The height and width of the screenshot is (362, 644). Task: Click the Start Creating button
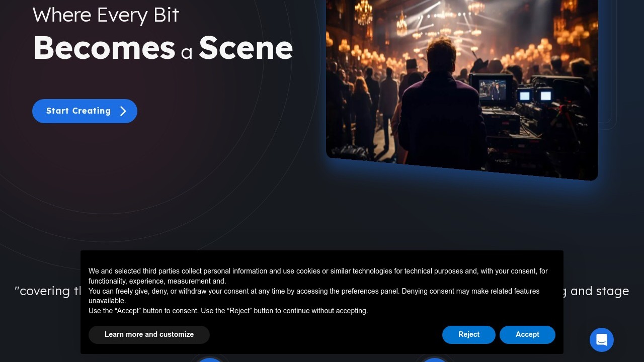click(85, 111)
